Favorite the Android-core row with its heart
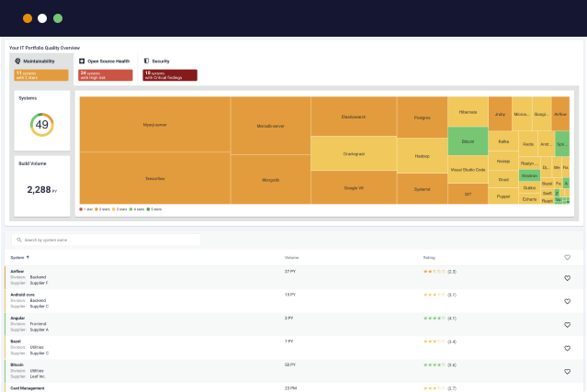This screenshot has width=587, height=392. 567,301
